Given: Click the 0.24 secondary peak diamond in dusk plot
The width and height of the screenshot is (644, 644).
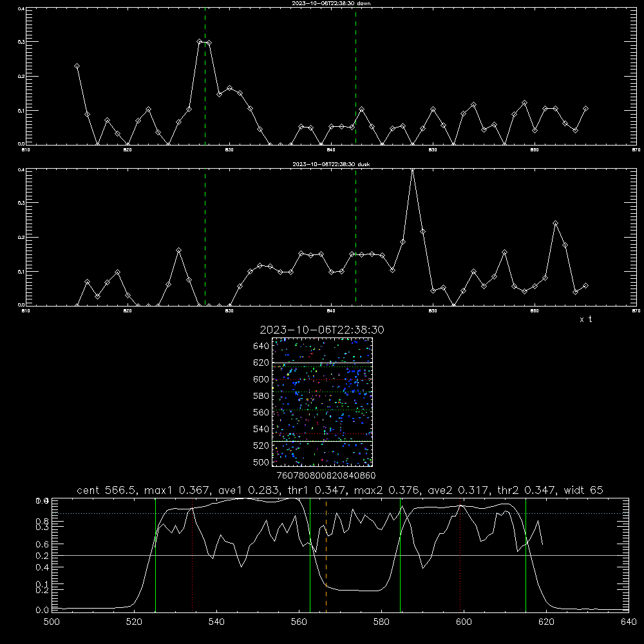Looking at the screenshot, I should coord(555,223).
